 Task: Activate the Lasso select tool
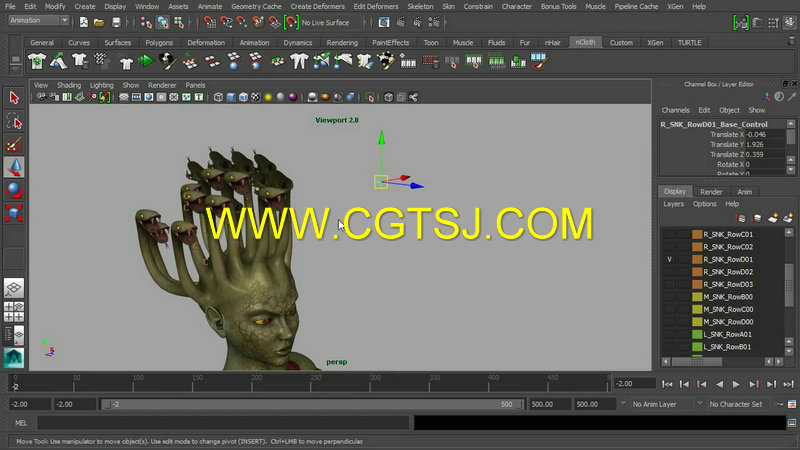tap(14, 121)
